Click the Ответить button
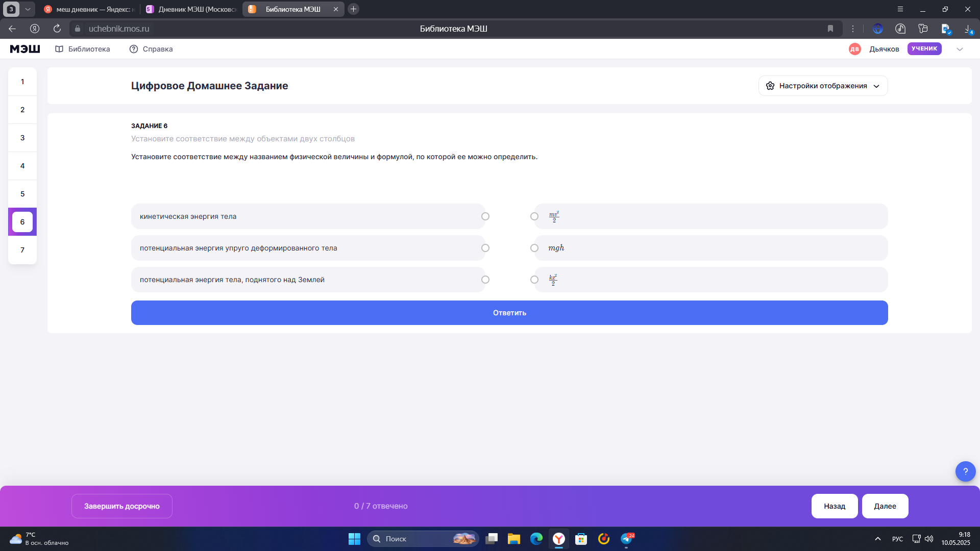980x551 pixels. (509, 313)
